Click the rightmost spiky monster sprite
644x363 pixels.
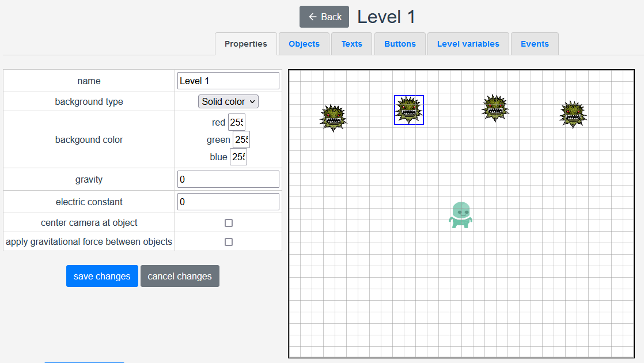573,114
